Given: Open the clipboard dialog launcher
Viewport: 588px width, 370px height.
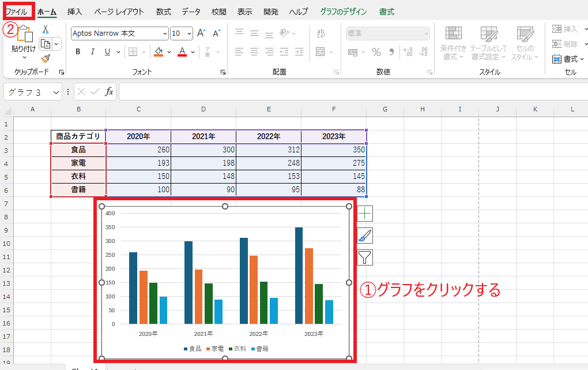Looking at the screenshot, I should click(62, 72).
